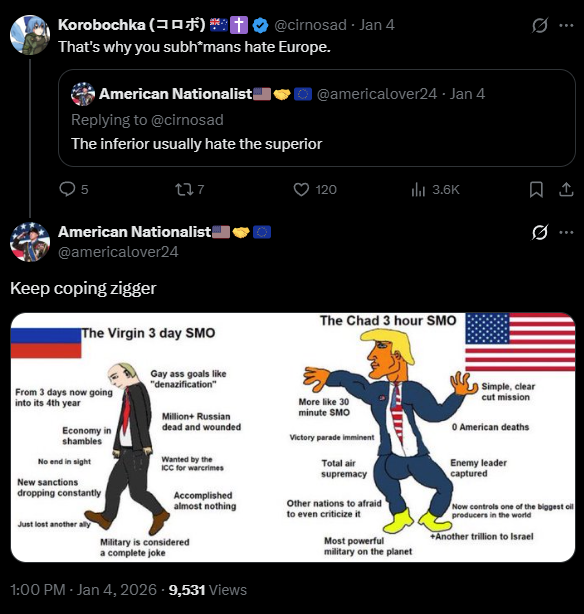Open more options on American Nationalist's post
584x614 pixels.
(x=566, y=232)
